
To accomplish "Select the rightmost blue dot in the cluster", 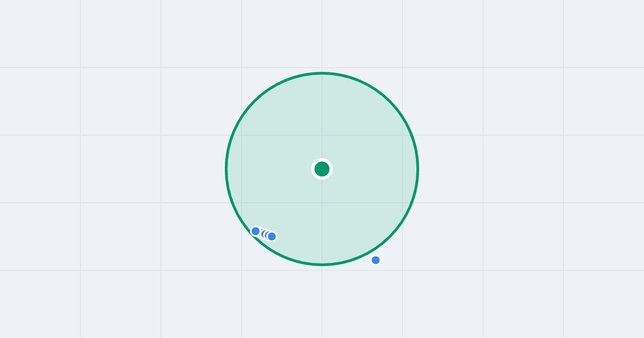I will tap(272, 236).
